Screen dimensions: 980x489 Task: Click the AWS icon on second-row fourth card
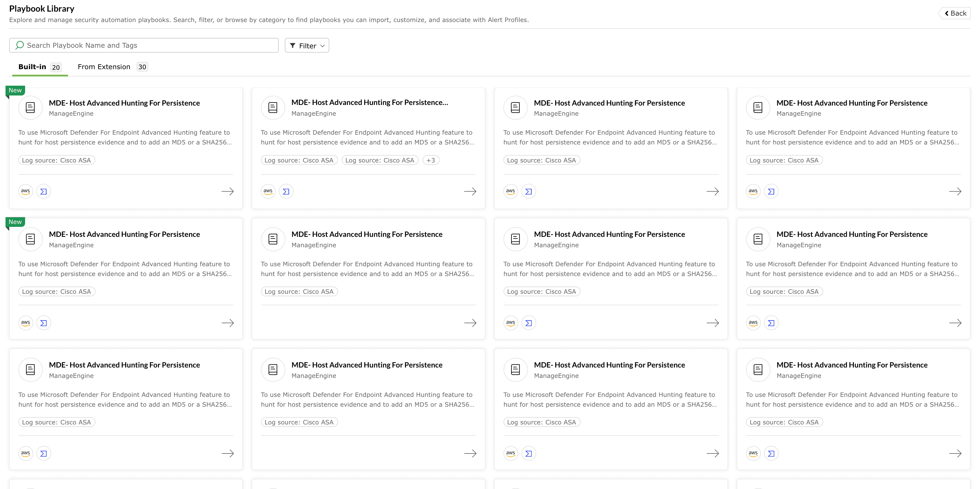(753, 323)
